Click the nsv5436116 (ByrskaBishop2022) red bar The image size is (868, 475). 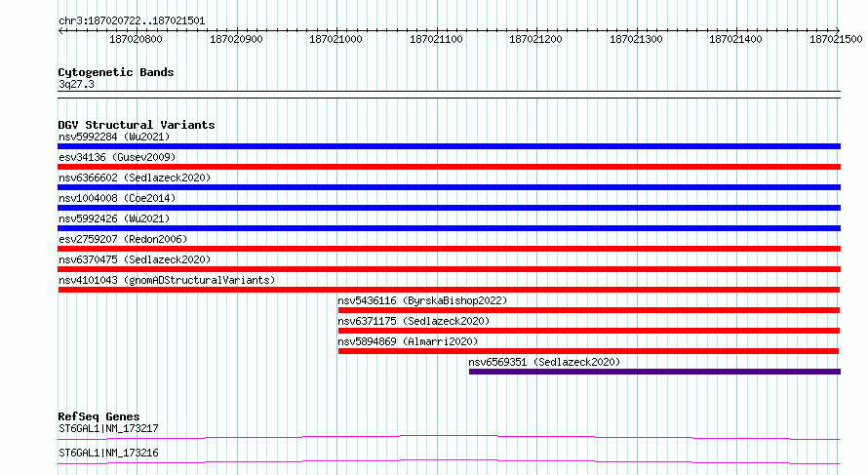point(589,310)
